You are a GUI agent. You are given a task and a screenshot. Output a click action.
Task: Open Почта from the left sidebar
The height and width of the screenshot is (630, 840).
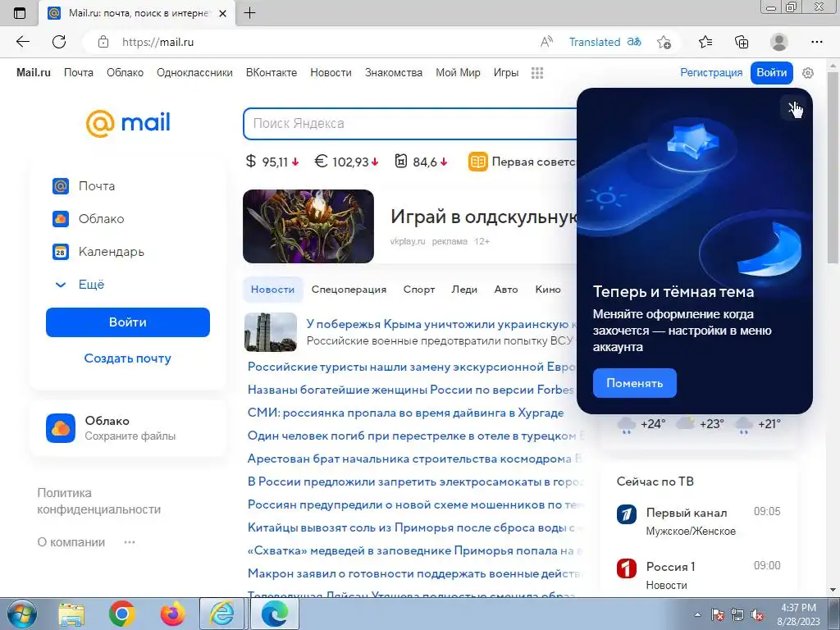click(x=84, y=186)
